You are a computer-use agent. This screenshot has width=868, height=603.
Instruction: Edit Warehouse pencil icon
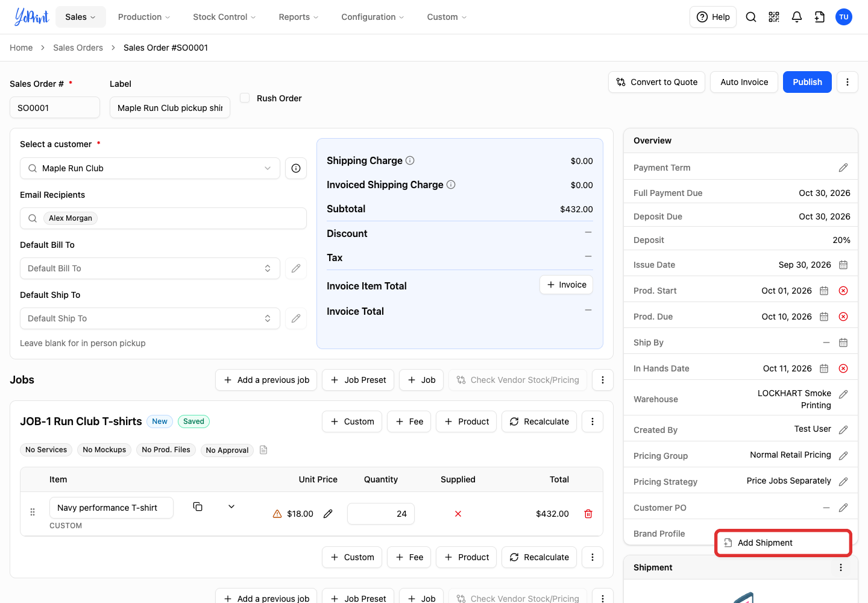(x=843, y=394)
